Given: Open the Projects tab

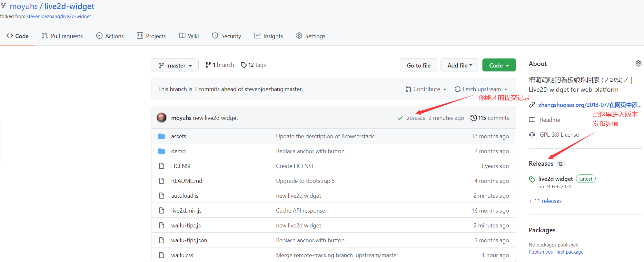Looking at the screenshot, I should (x=151, y=36).
